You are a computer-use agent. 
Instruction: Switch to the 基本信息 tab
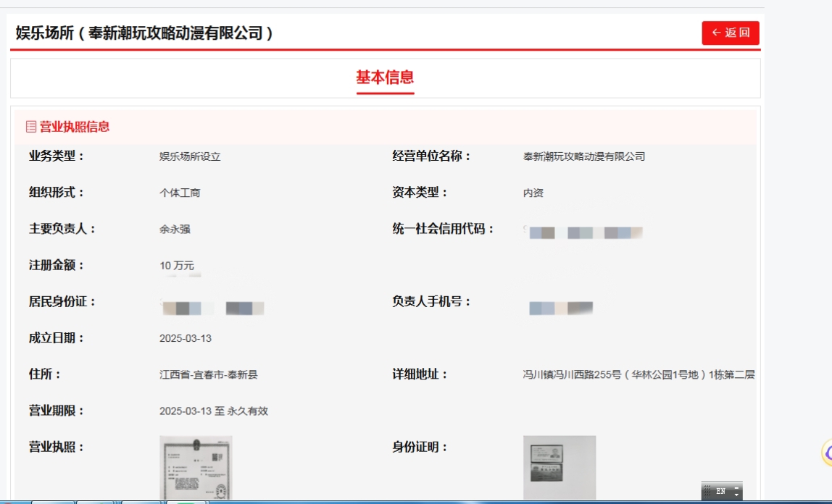coord(384,77)
